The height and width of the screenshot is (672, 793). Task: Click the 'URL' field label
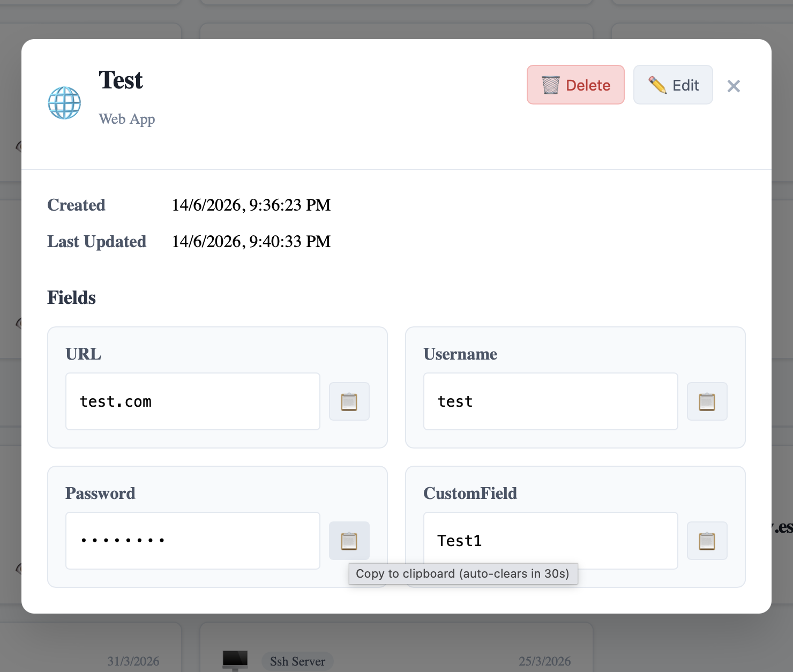(84, 354)
